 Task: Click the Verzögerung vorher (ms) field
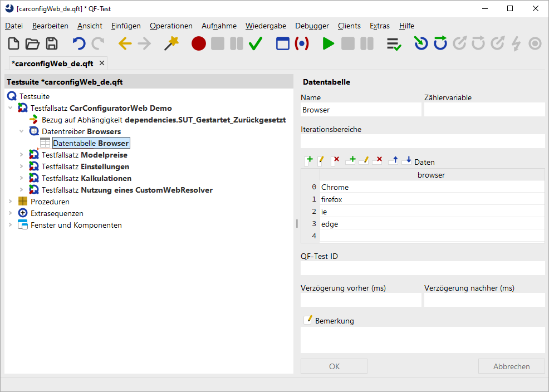pos(361,300)
